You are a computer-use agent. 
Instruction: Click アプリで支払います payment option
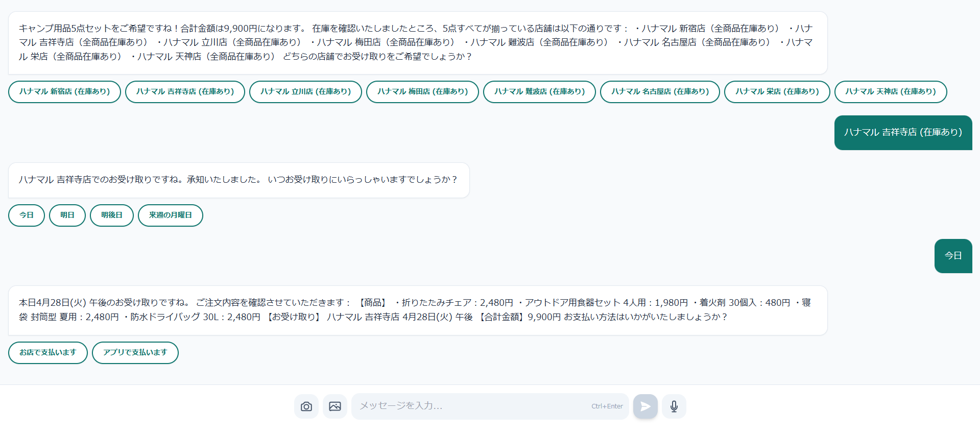(135, 353)
